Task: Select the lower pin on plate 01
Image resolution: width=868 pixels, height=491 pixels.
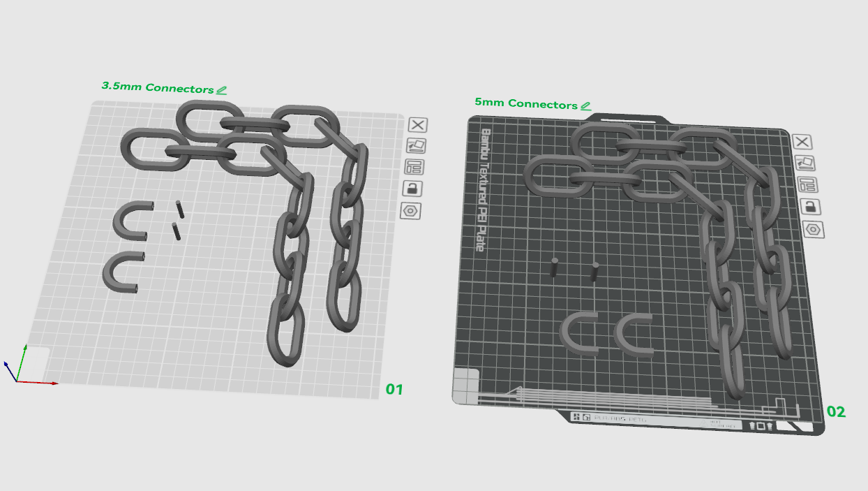Action: (x=176, y=231)
